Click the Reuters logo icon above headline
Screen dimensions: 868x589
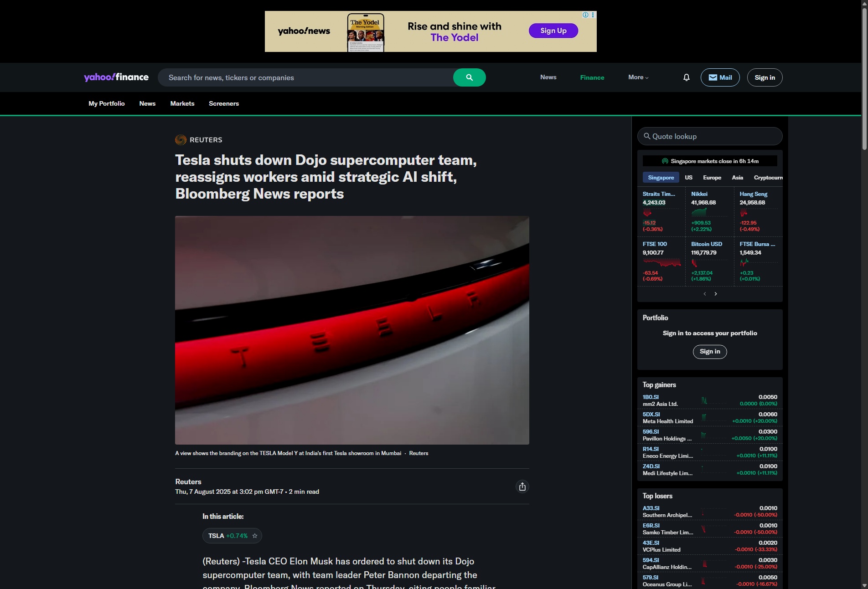click(181, 140)
